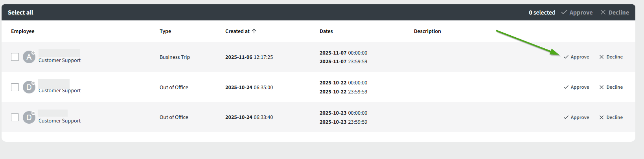Click the Select all link
The width and height of the screenshot is (644, 159).
tap(20, 13)
